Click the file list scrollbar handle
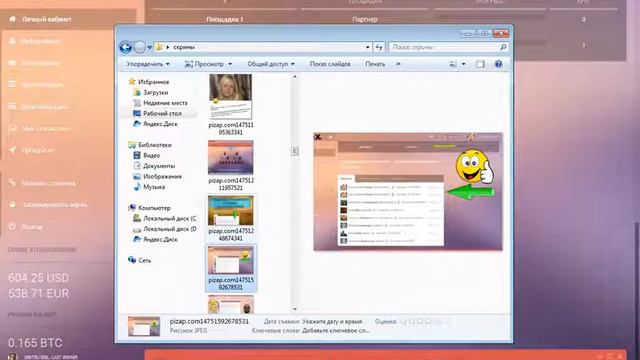The width and height of the screenshot is (640, 360). (295, 151)
